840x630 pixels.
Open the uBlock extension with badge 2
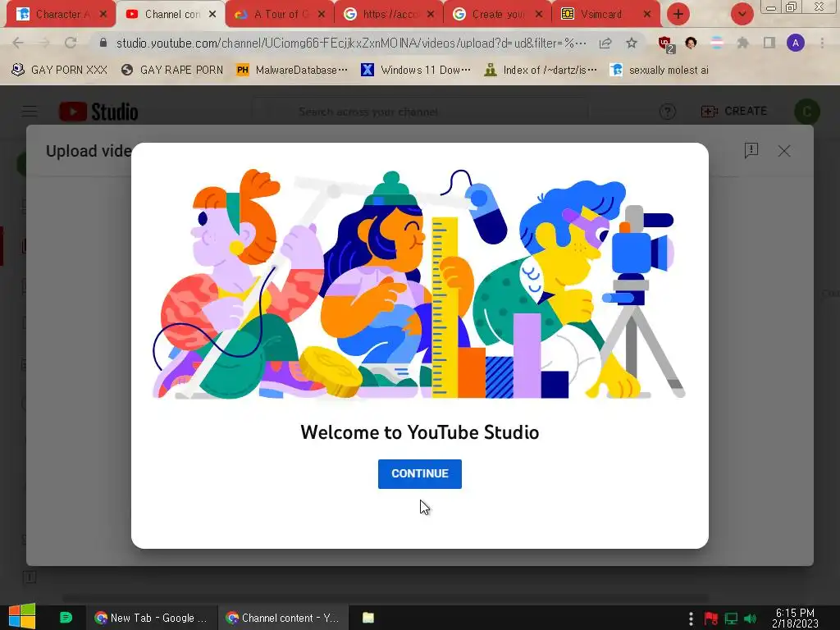point(666,44)
